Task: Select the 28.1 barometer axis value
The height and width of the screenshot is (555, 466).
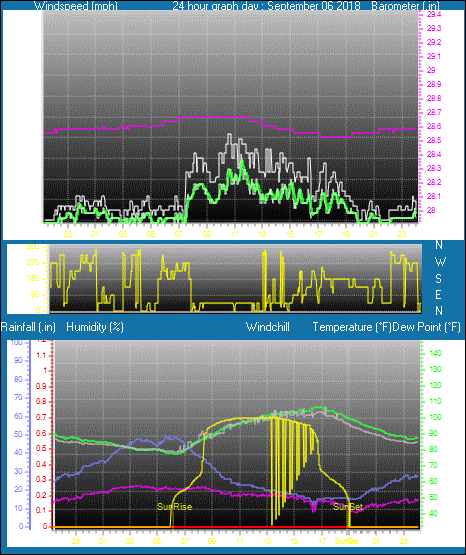Action: click(x=434, y=196)
